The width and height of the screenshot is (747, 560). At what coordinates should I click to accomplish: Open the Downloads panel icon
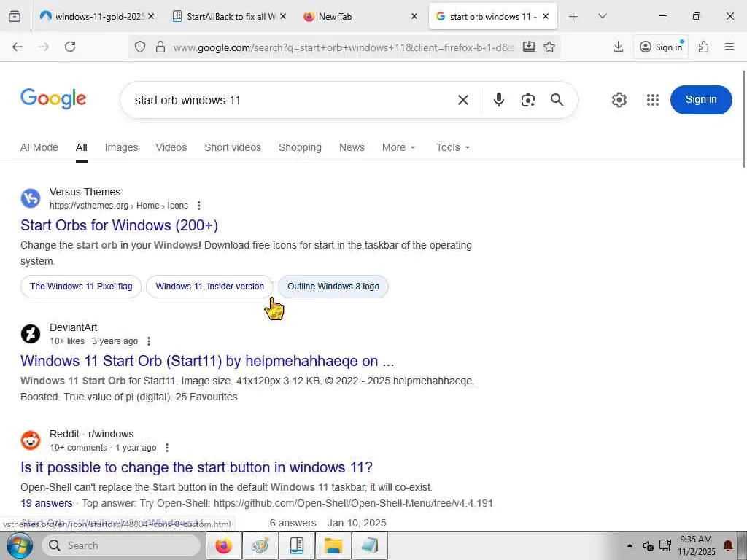618,47
